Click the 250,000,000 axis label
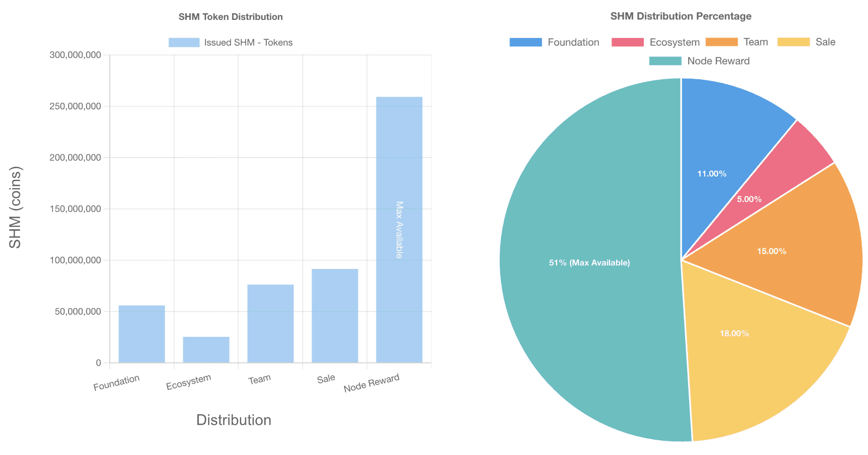The height and width of the screenshot is (455, 868). point(75,107)
